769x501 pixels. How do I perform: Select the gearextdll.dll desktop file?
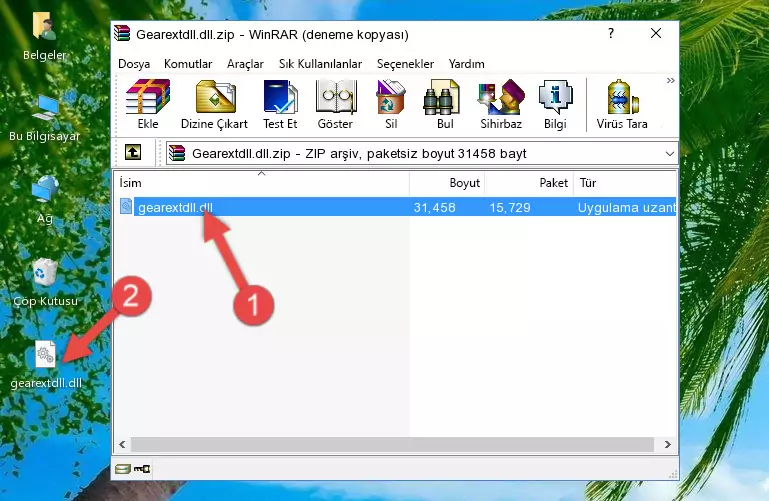click(46, 364)
